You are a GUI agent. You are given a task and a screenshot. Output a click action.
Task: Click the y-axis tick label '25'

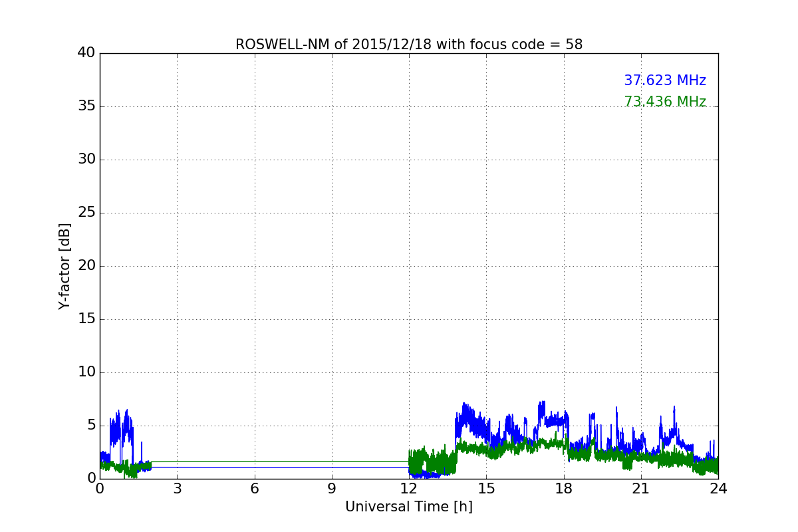[x=86, y=213]
